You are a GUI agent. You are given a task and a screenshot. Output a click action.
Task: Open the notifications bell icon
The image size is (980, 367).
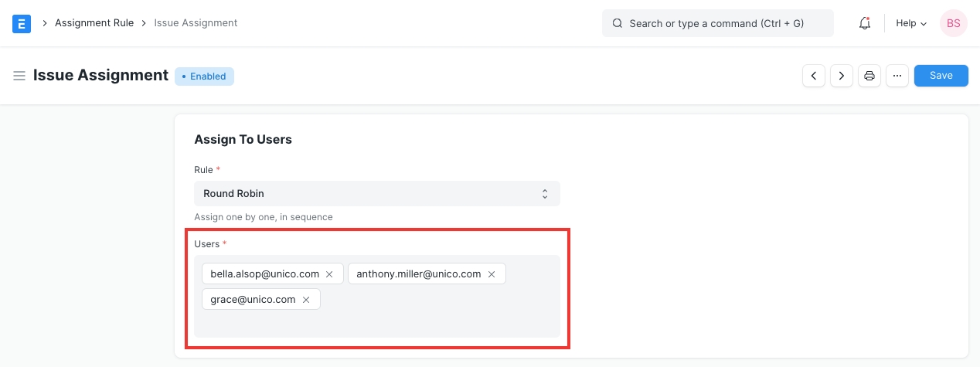865,23
